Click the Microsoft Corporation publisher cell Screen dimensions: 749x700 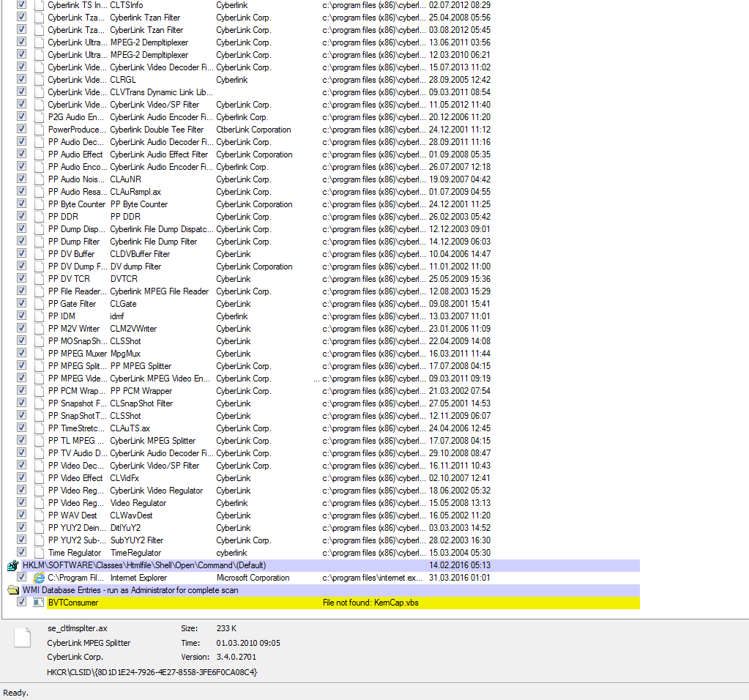253,578
